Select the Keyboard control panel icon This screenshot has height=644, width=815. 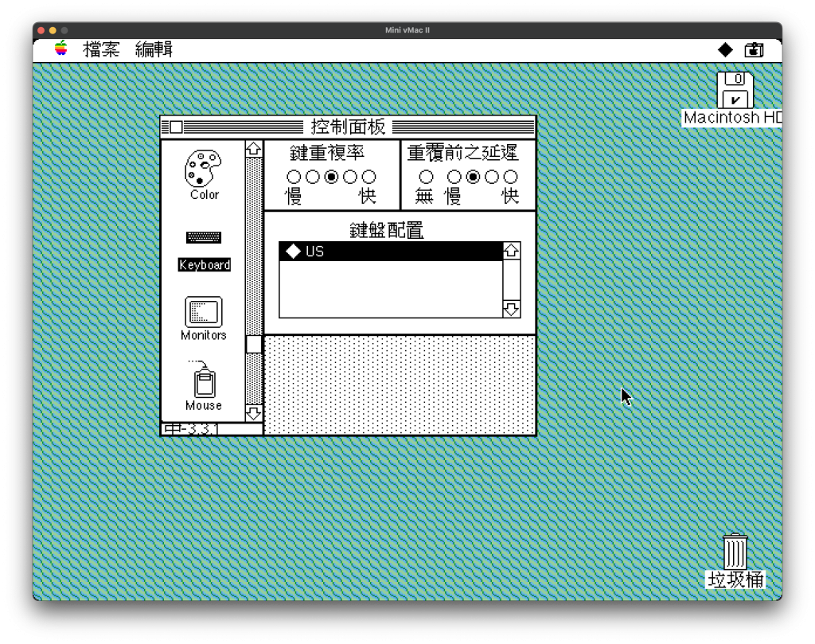point(204,238)
